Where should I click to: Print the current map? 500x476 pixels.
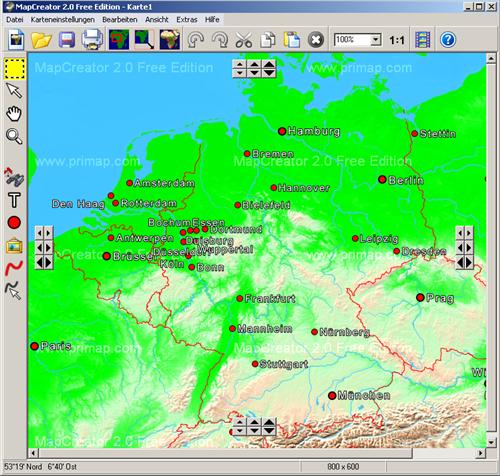click(92, 40)
